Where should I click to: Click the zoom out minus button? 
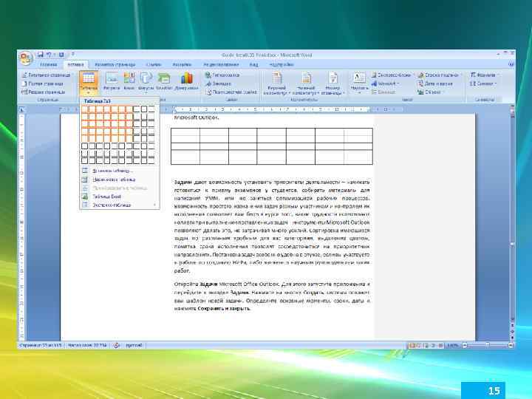click(x=465, y=345)
